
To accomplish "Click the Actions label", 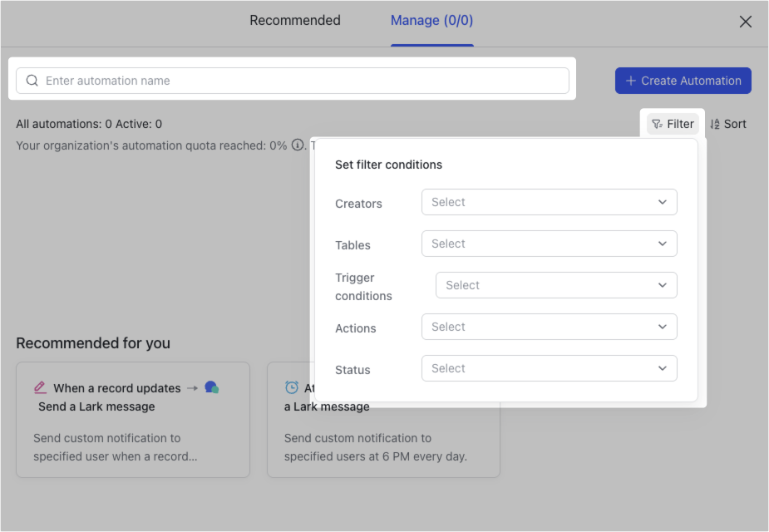I will pyautogui.click(x=356, y=328).
